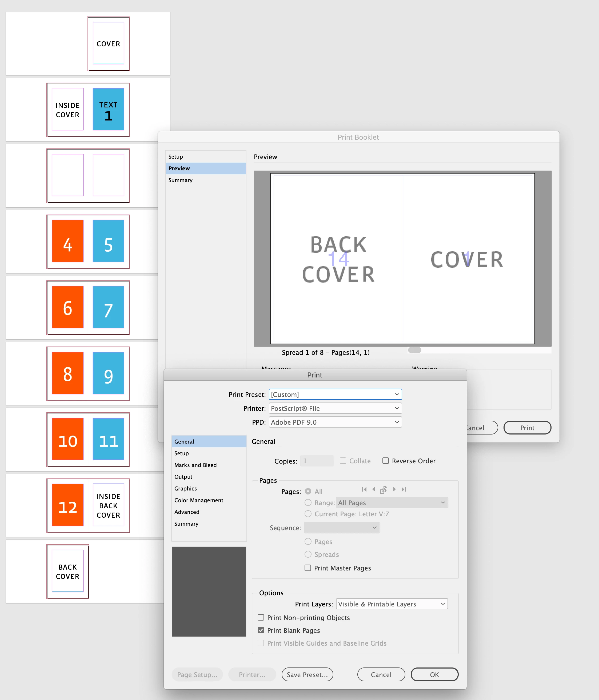Image resolution: width=599 pixels, height=700 pixels.
Task: Click OK in the Print dialog
Action: click(x=434, y=675)
